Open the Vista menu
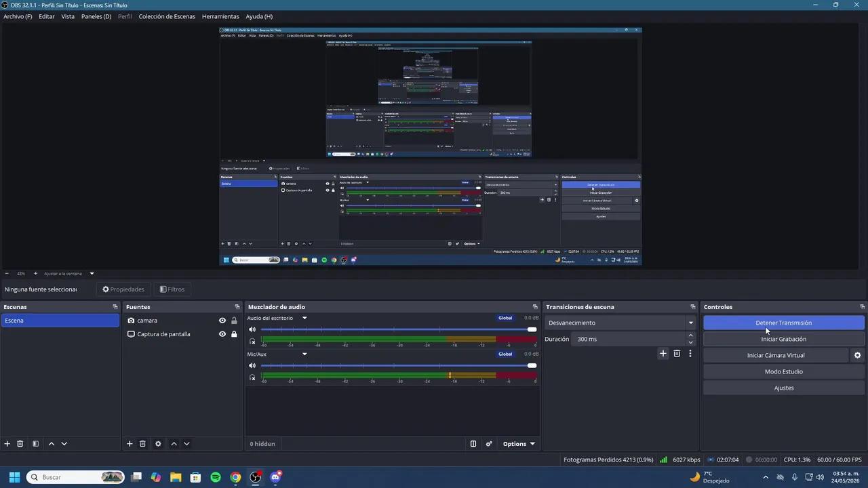868x488 pixels. (68, 16)
